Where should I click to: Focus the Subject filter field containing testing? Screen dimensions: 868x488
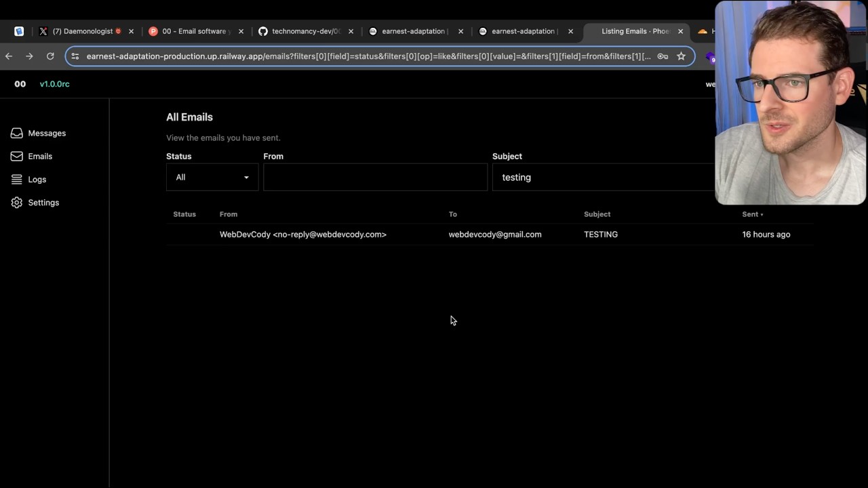604,178
